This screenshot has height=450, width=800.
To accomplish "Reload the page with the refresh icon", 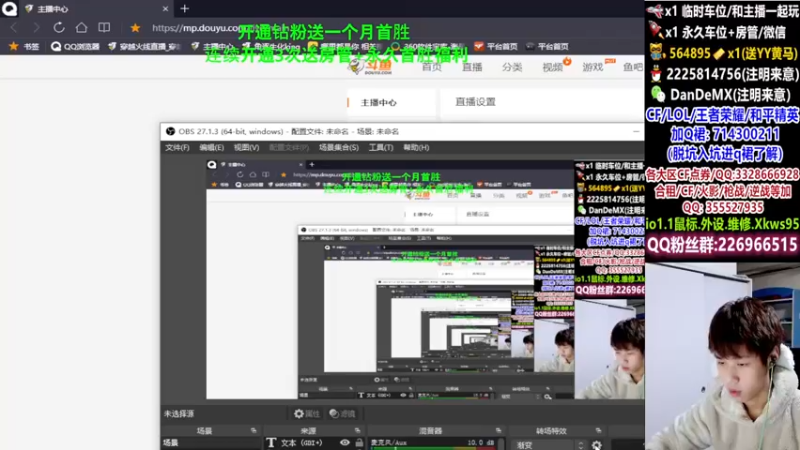I will (x=59, y=28).
